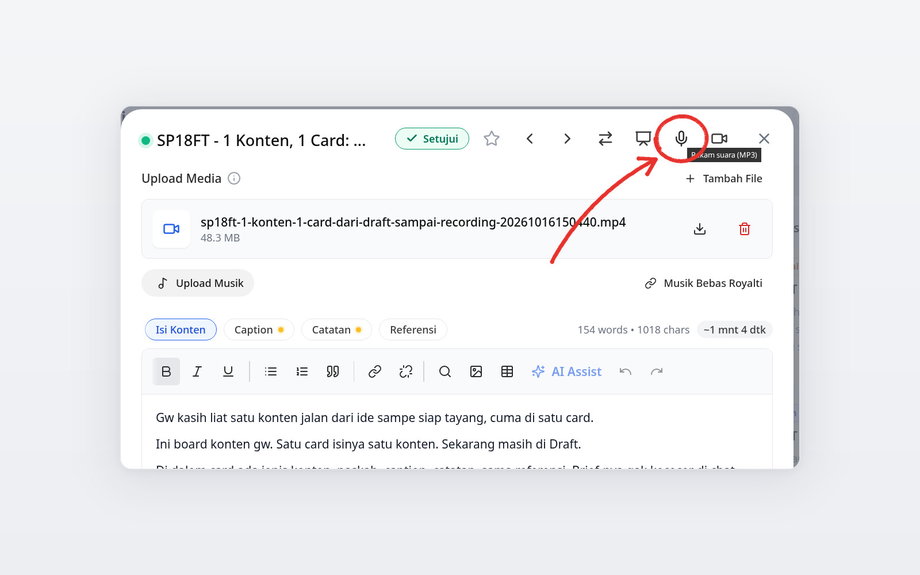
Task: Click the swap arrows icon
Action: pos(605,138)
